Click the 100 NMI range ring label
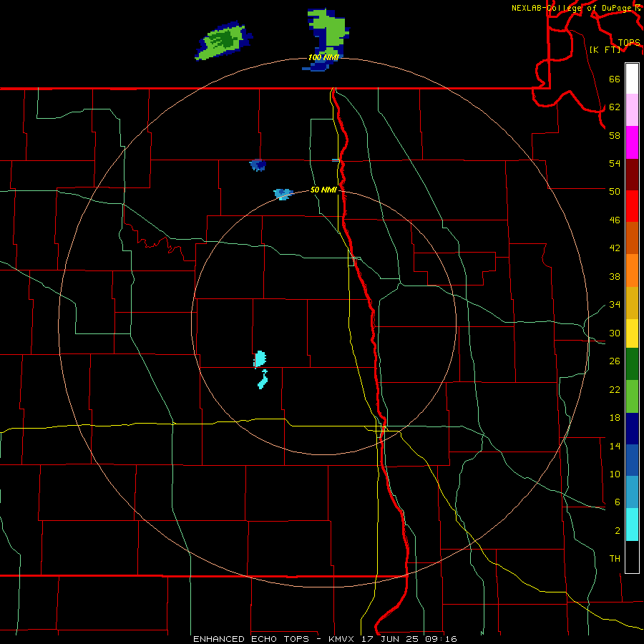 tap(323, 57)
